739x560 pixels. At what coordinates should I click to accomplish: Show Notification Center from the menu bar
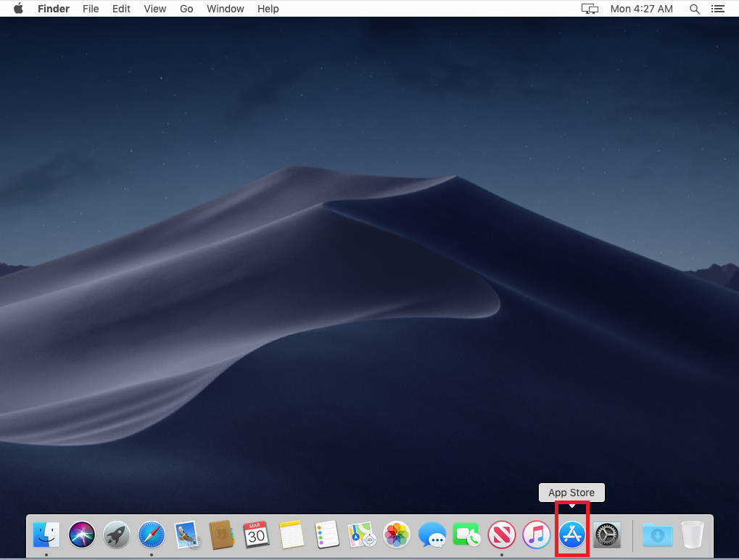pos(717,9)
